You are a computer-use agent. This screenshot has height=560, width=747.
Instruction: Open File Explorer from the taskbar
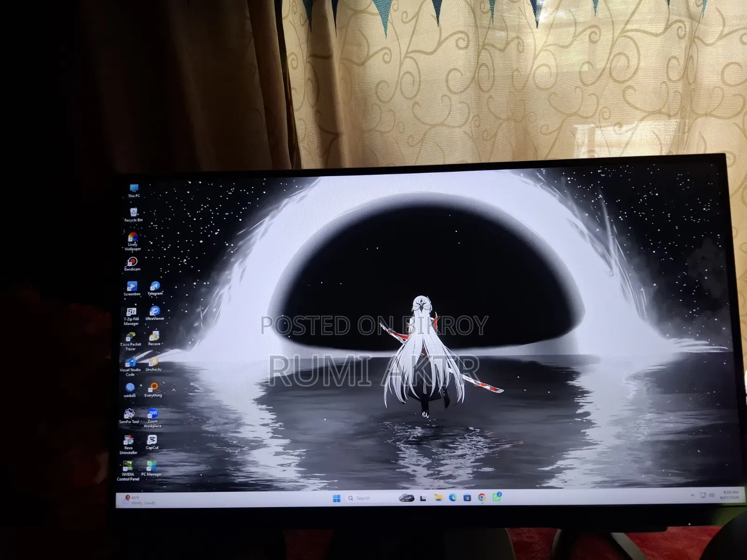click(438, 498)
